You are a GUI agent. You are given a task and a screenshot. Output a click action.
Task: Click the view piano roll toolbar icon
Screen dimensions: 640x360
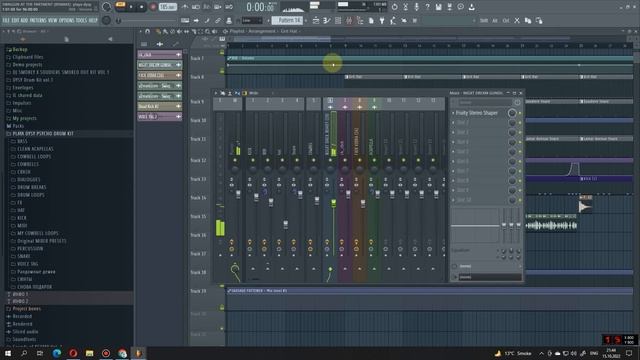327,20
